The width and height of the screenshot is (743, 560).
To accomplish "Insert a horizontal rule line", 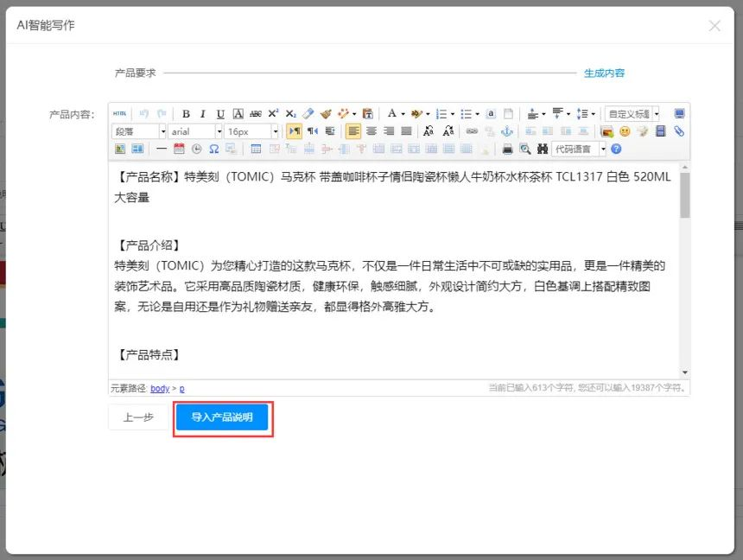I will tap(162, 149).
